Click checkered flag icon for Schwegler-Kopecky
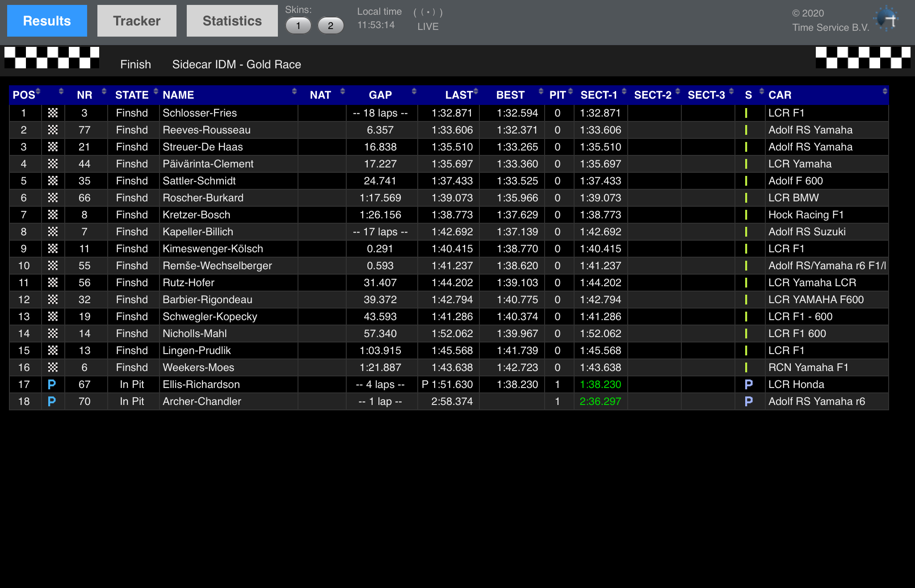 (53, 317)
